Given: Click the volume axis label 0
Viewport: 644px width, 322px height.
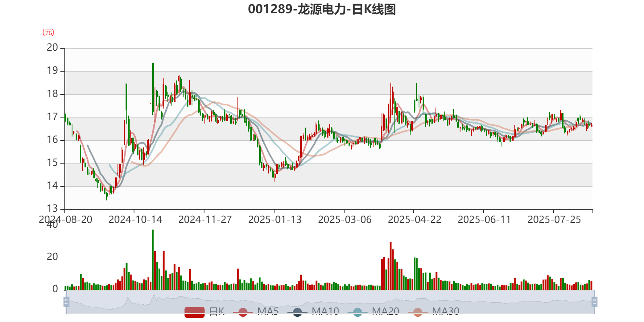Looking at the screenshot, I should click(55, 289).
